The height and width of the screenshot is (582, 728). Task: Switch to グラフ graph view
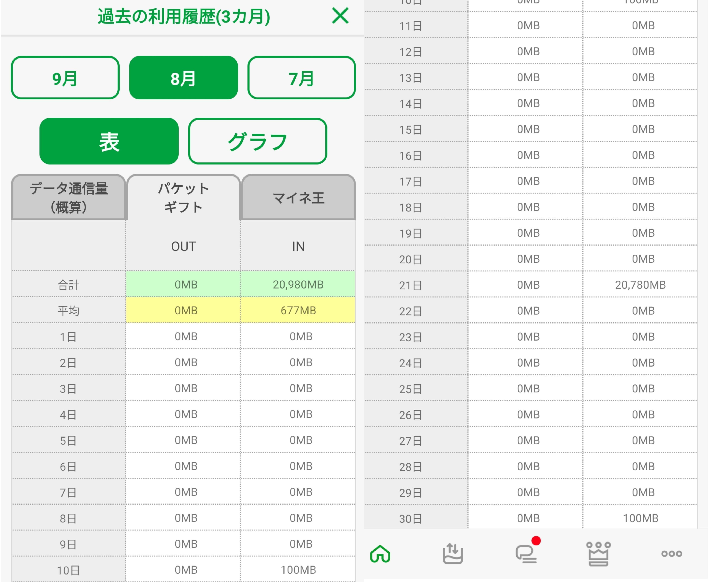click(x=257, y=141)
